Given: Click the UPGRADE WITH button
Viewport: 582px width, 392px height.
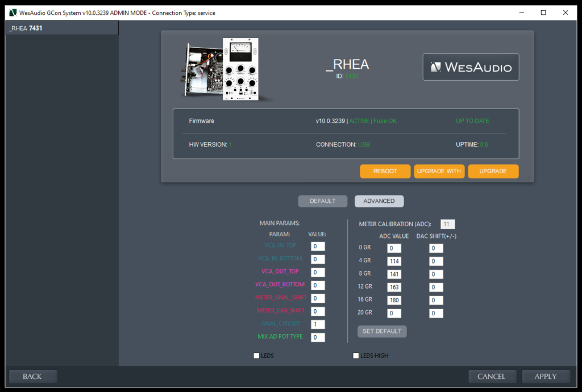Looking at the screenshot, I should click(439, 172).
